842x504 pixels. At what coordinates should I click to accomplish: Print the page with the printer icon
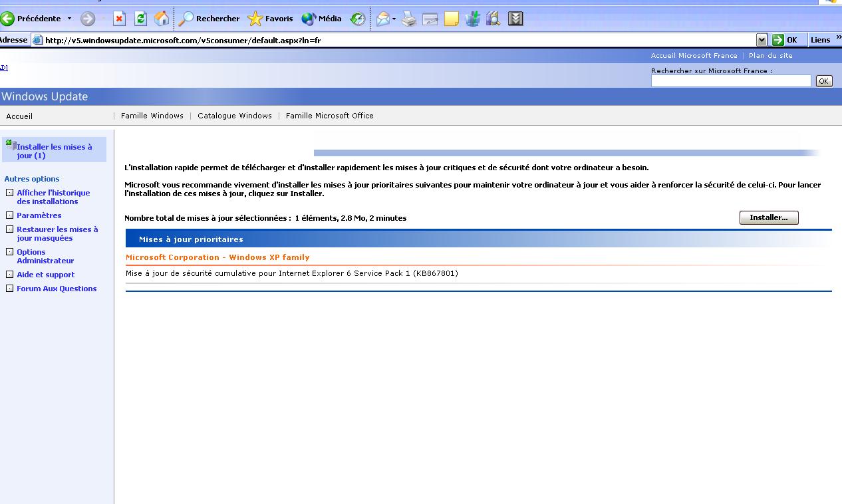pyautogui.click(x=409, y=19)
